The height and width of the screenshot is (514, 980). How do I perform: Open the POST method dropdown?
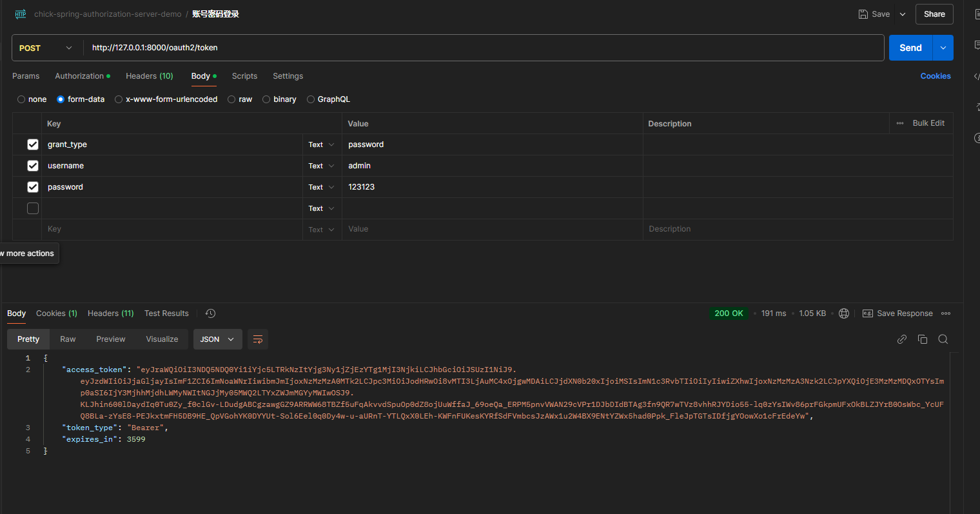tap(45, 48)
